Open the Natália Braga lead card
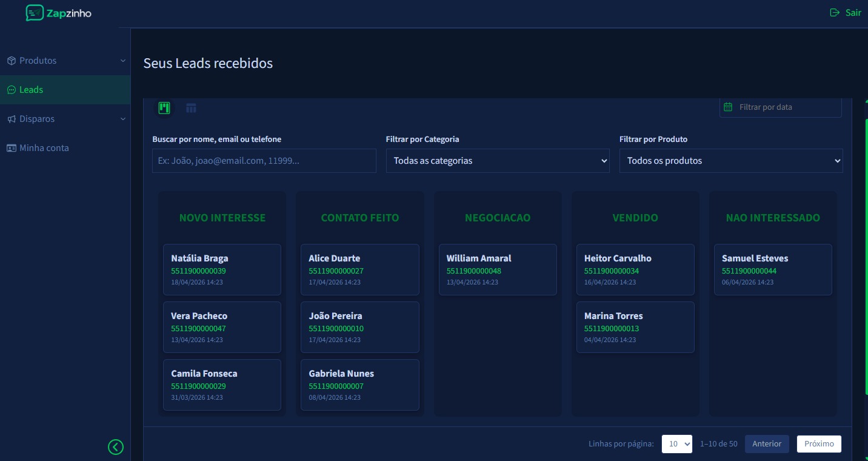 (x=222, y=269)
